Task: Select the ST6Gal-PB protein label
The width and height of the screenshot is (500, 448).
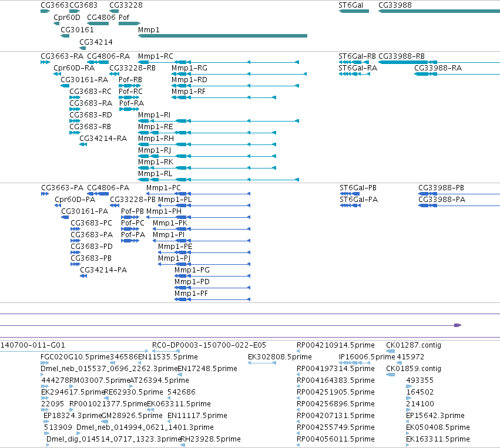Action: pyautogui.click(x=358, y=188)
